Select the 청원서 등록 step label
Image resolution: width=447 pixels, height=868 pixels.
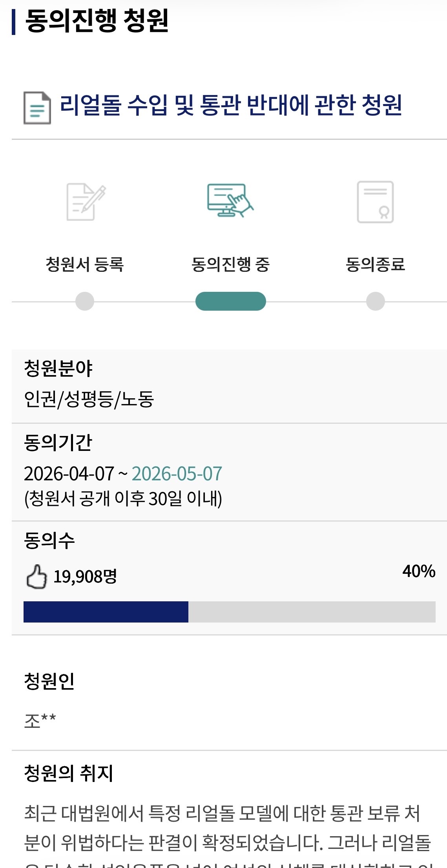tap(85, 264)
